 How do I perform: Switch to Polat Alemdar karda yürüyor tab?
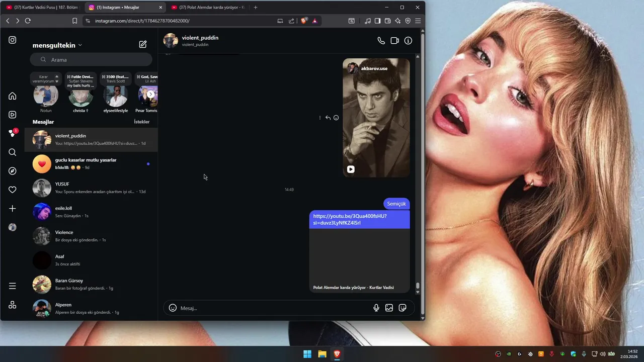(x=208, y=7)
